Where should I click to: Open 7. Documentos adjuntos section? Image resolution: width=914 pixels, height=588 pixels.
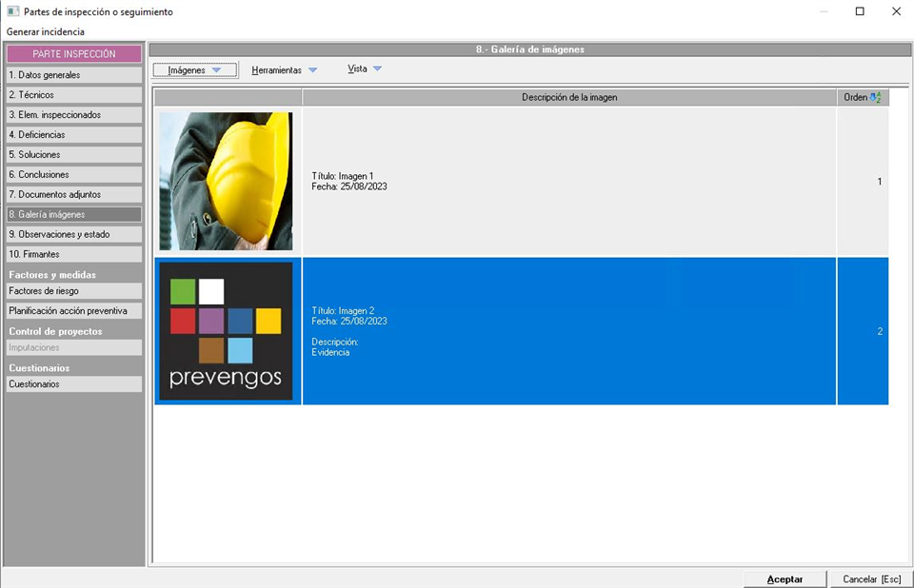[x=73, y=195]
